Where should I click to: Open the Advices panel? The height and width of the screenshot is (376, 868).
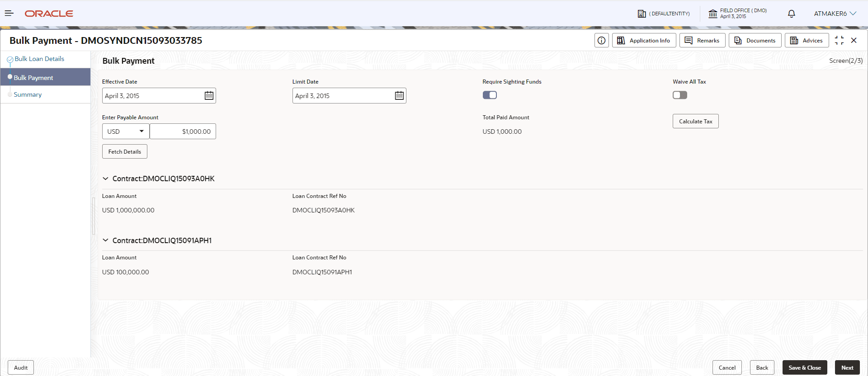coord(807,40)
